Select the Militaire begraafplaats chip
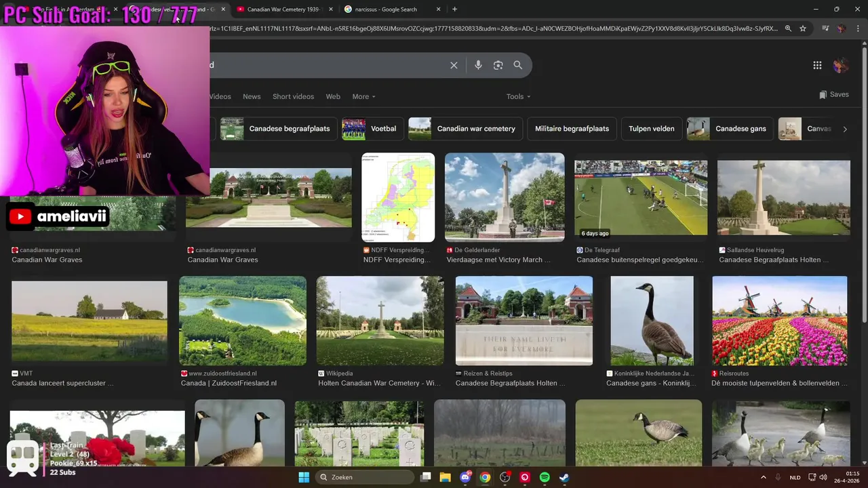Image resolution: width=868 pixels, height=488 pixels. (572, 129)
